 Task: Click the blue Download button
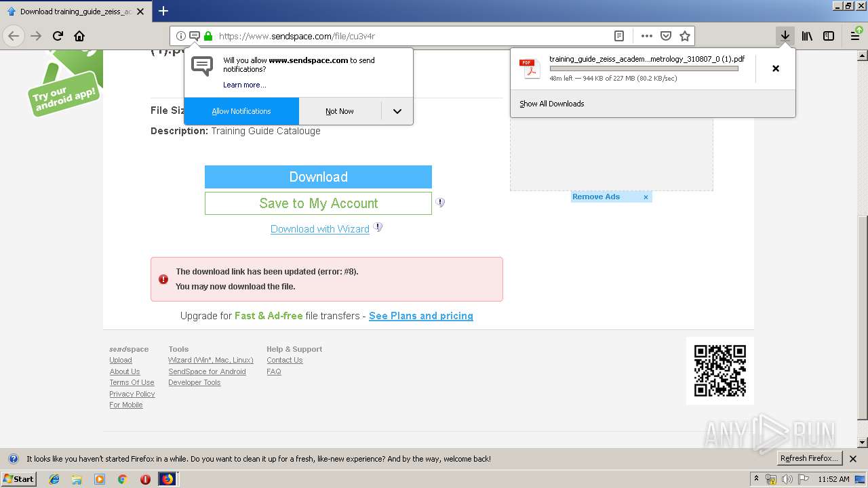[x=318, y=177]
